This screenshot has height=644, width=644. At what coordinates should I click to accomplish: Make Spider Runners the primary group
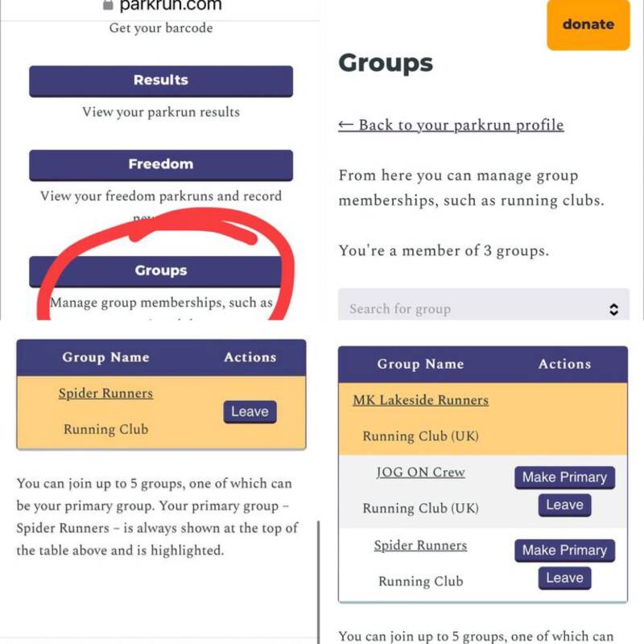pyautogui.click(x=564, y=551)
